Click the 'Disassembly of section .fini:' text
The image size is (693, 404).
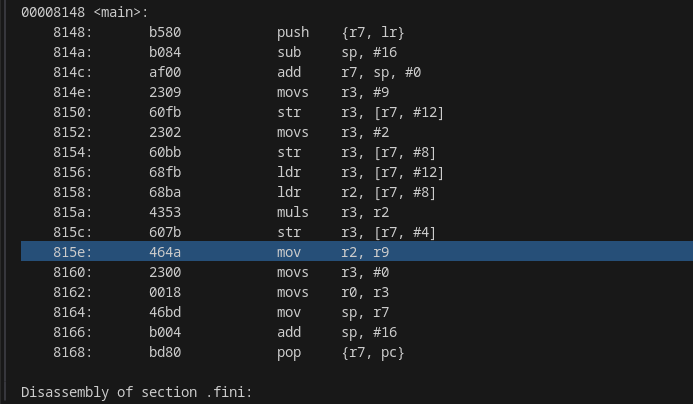pos(136,392)
